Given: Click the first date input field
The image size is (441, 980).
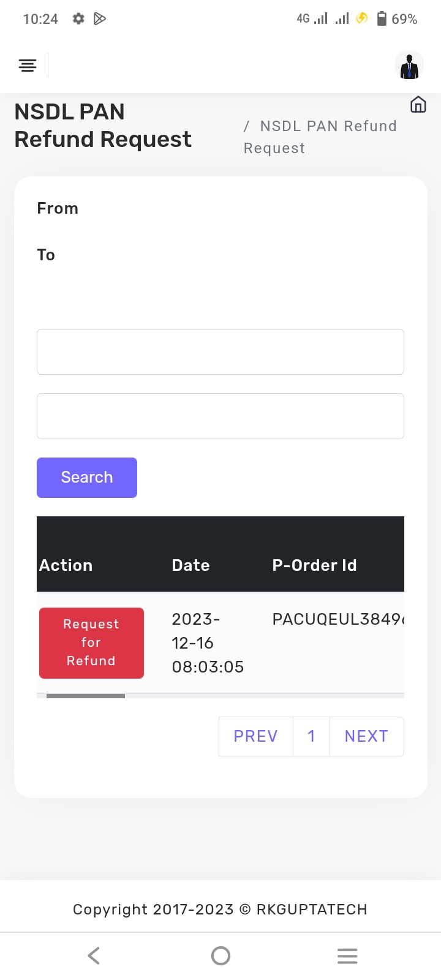Looking at the screenshot, I should (221, 352).
